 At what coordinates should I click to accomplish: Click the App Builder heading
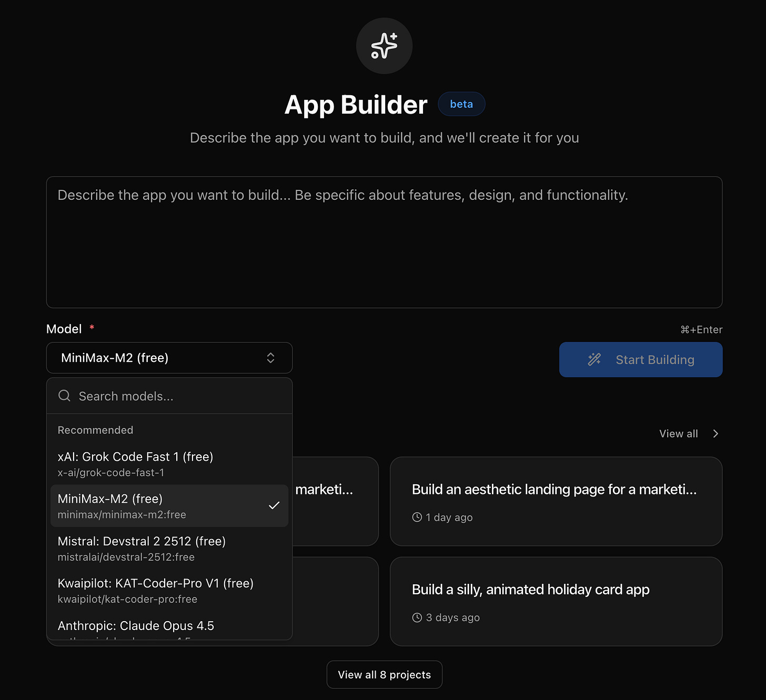[x=356, y=105]
